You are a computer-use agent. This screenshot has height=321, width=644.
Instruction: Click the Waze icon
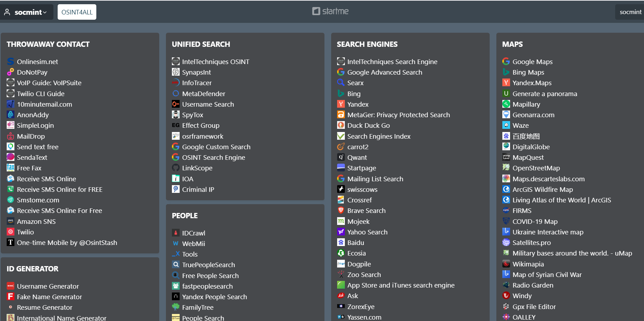point(506,125)
